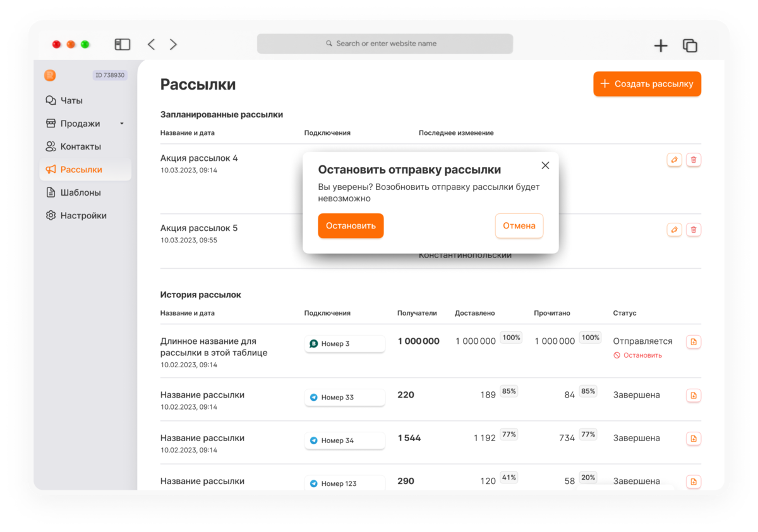
Task: Click the Номер 33 connection chip
Action: pyautogui.click(x=345, y=397)
